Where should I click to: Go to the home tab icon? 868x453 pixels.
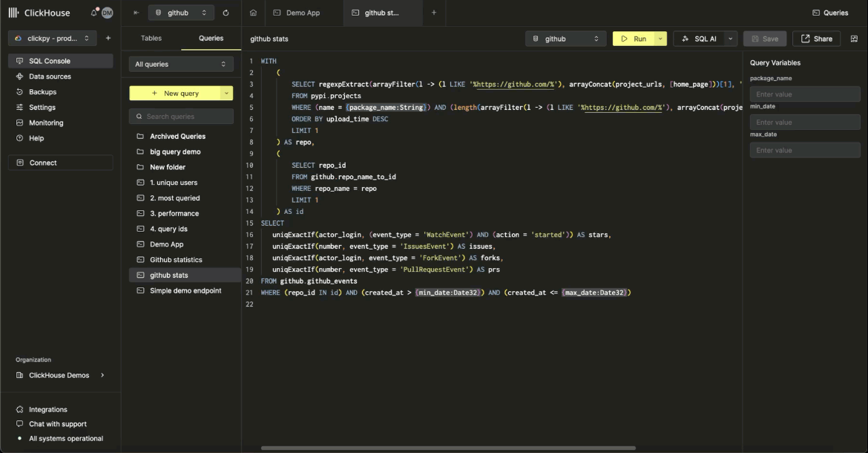pos(254,13)
